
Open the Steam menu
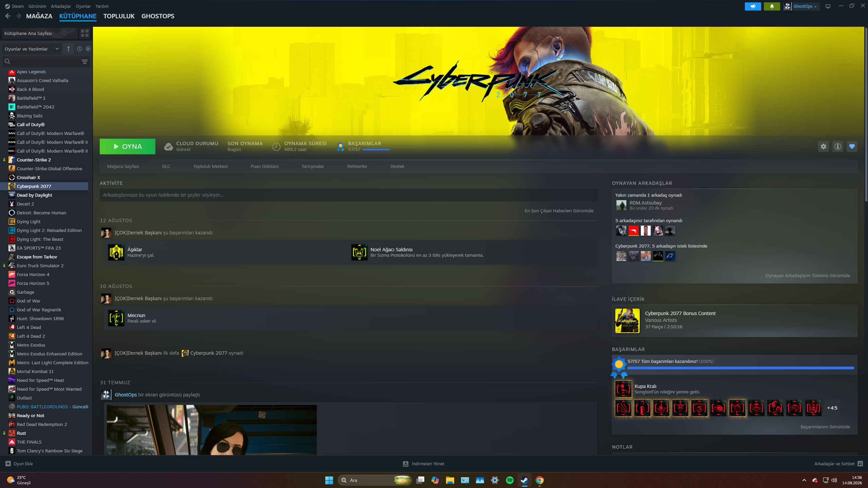(x=18, y=6)
